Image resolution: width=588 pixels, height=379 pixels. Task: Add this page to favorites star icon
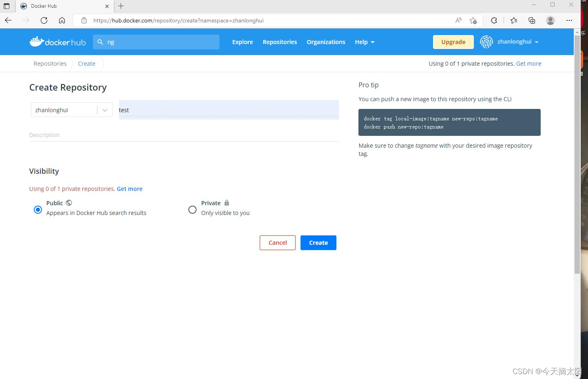473,20
